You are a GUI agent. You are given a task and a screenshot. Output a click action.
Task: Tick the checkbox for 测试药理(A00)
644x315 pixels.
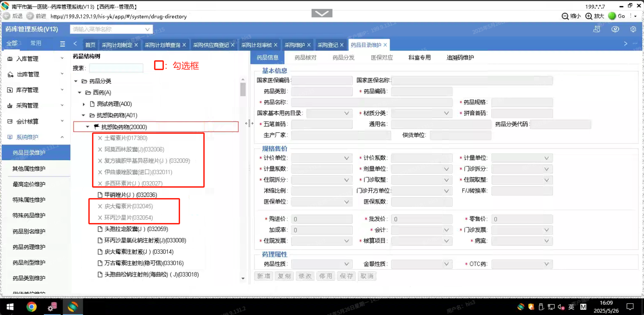[x=92, y=104]
